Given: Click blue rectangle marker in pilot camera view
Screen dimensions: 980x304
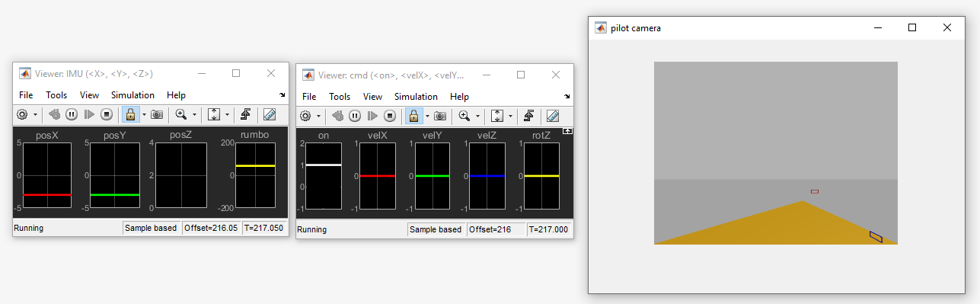Looking at the screenshot, I should tap(876, 237).
